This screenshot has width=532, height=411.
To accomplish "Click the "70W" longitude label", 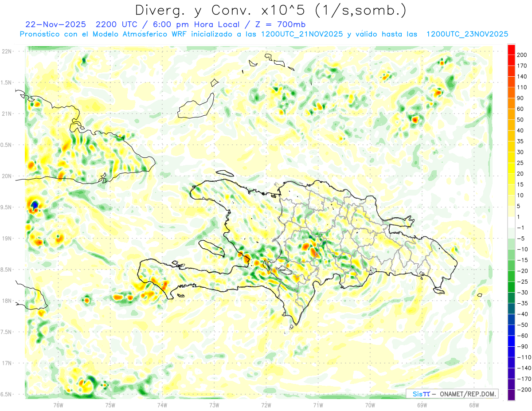I will (x=370, y=404).
